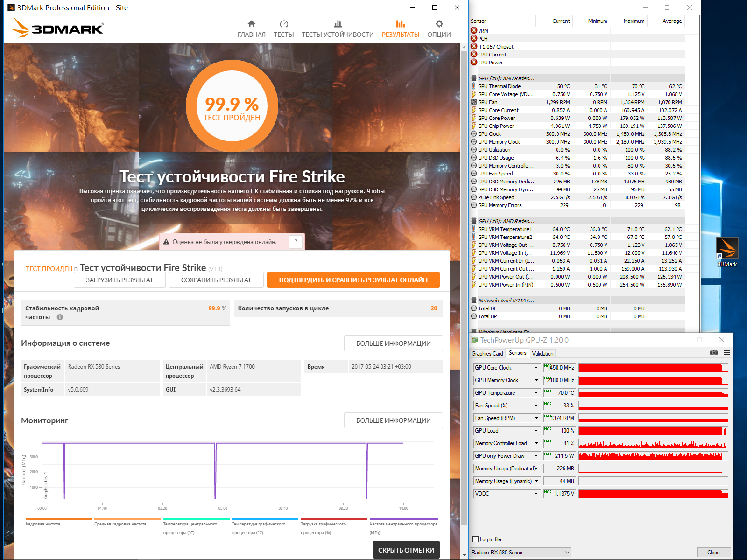This screenshot has width=747, height=560.
Task: Toggle the CPU frequency purple legend
Action: pyautogui.click(x=404, y=526)
